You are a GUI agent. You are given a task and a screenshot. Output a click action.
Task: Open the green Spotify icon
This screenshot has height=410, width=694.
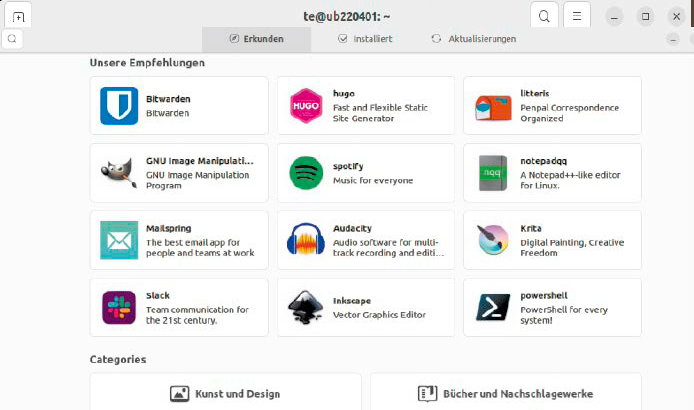(x=306, y=173)
